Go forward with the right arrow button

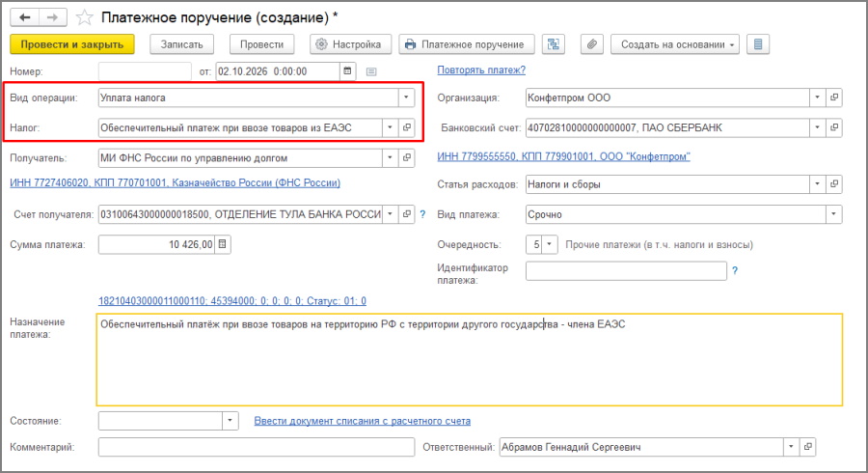(53, 17)
